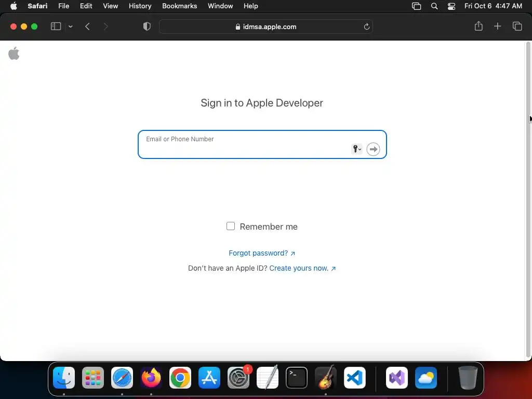This screenshot has height=399, width=532.
Task: Open the Forgot password? link
Action: pos(262,253)
